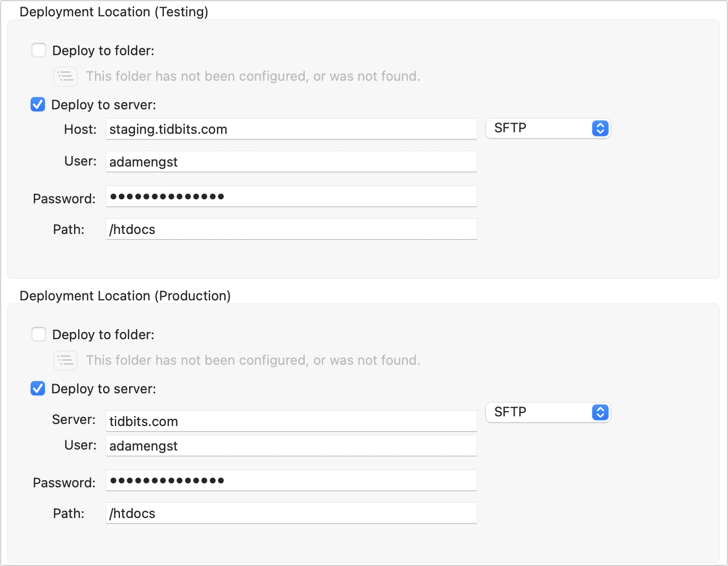Click the Deploy to folder label in Production
Screen dimensions: 728x566
103,335
